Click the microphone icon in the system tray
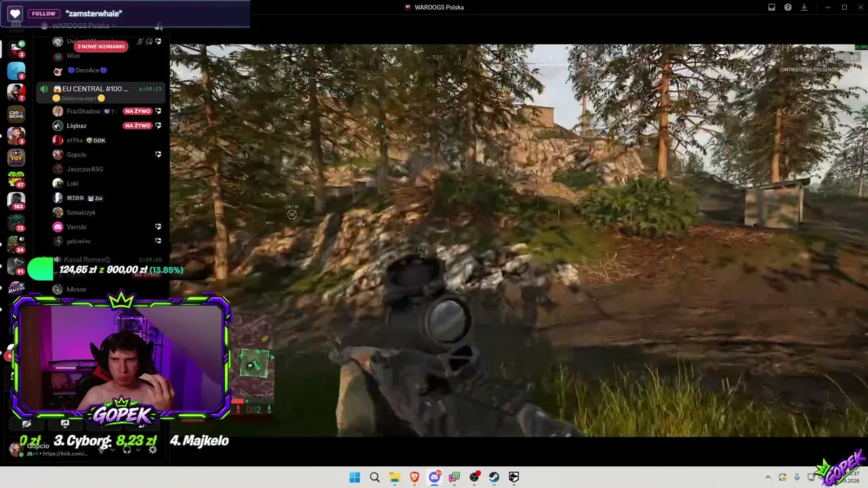 pyautogui.click(x=797, y=477)
